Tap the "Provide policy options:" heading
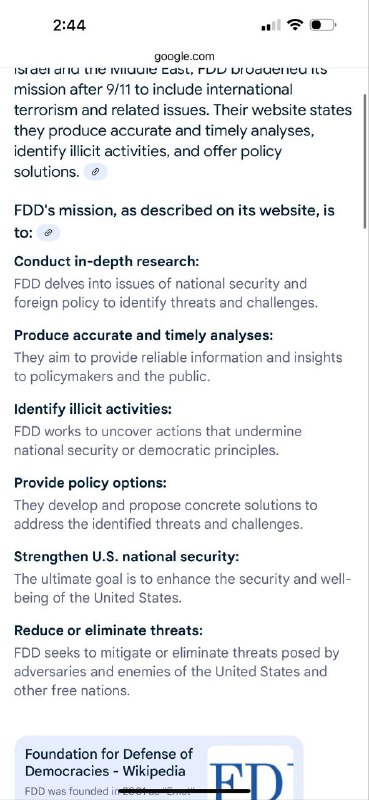This screenshot has width=369, height=800. click(90, 483)
